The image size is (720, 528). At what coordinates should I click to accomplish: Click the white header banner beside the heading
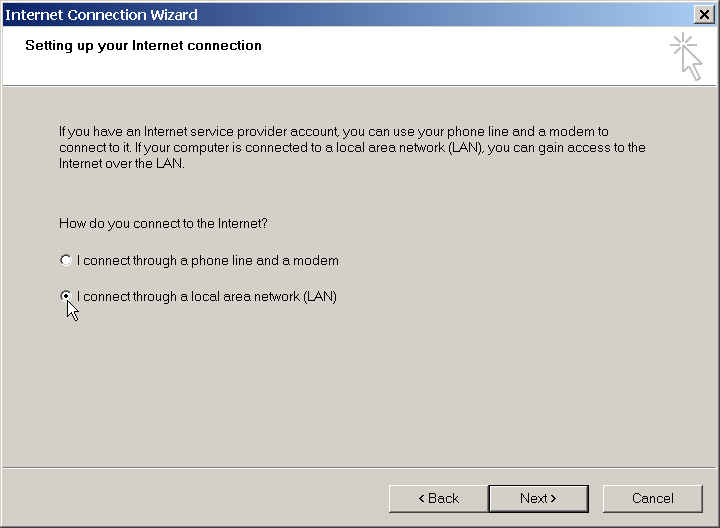click(459, 55)
